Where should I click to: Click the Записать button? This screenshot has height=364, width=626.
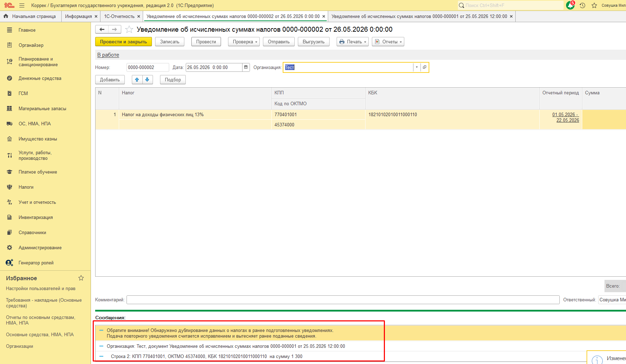(x=170, y=42)
